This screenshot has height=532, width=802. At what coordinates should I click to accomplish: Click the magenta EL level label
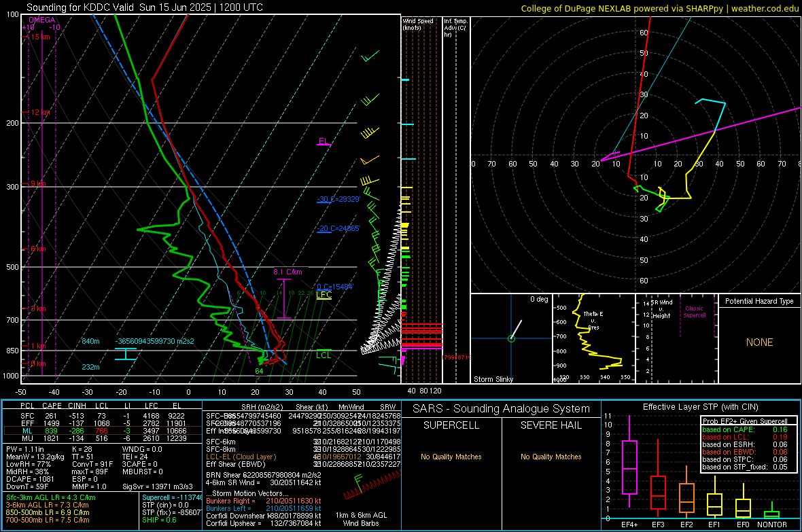coord(324,141)
